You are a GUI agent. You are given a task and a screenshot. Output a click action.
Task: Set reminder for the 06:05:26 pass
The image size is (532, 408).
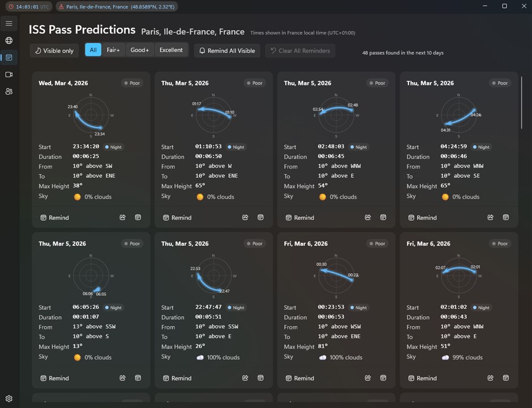click(54, 378)
